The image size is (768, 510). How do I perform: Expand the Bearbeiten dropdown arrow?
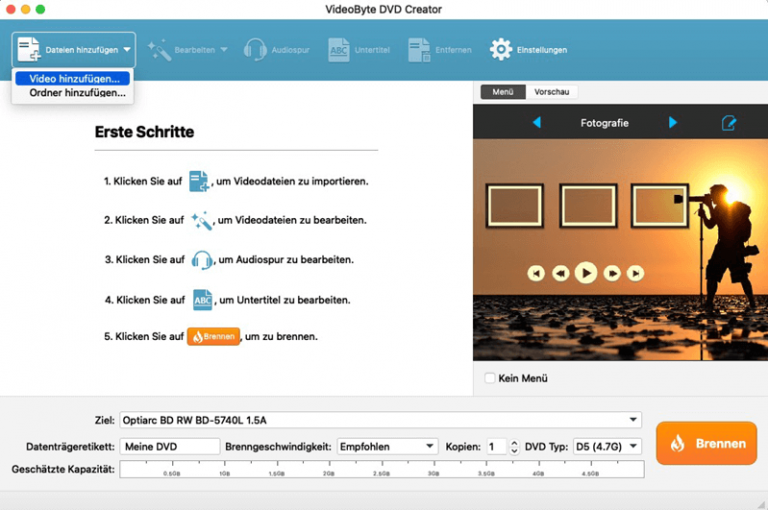coord(224,49)
